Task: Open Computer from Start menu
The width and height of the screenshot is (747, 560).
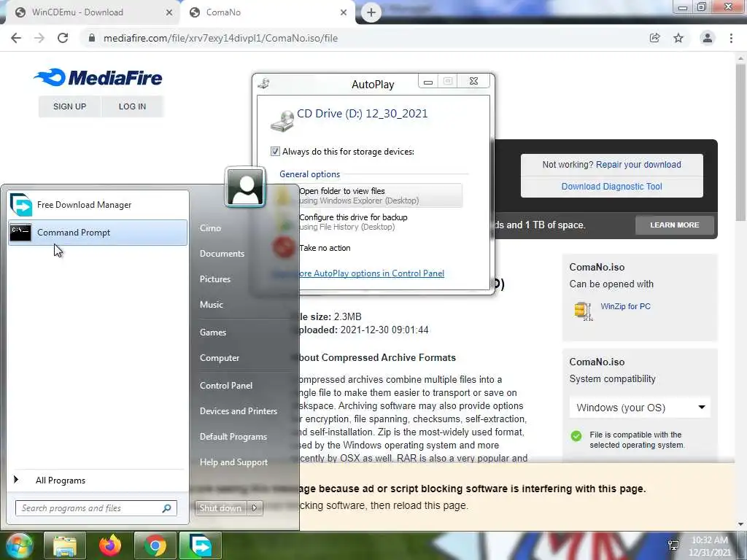Action: [x=220, y=357]
